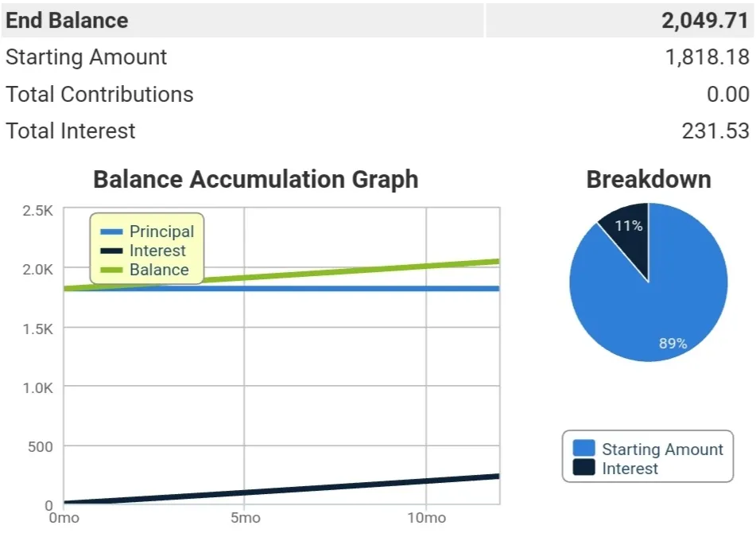Click the End Balance header row
Viewport: 756px width, 537px height.
(x=378, y=20)
